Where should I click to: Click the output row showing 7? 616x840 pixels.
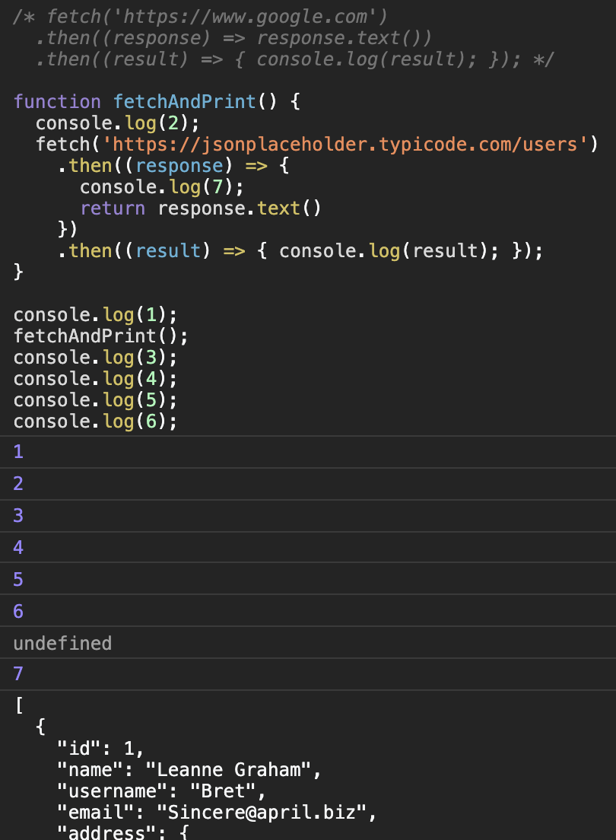click(x=18, y=675)
